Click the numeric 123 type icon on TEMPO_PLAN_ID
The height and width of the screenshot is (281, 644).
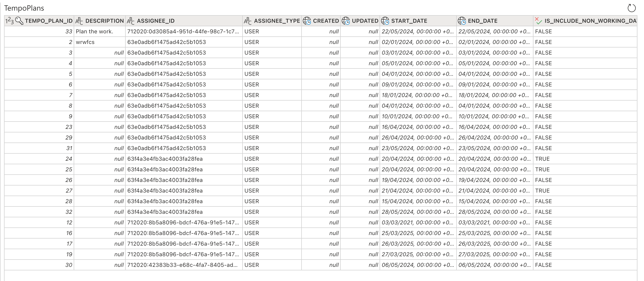click(x=9, y=20)
